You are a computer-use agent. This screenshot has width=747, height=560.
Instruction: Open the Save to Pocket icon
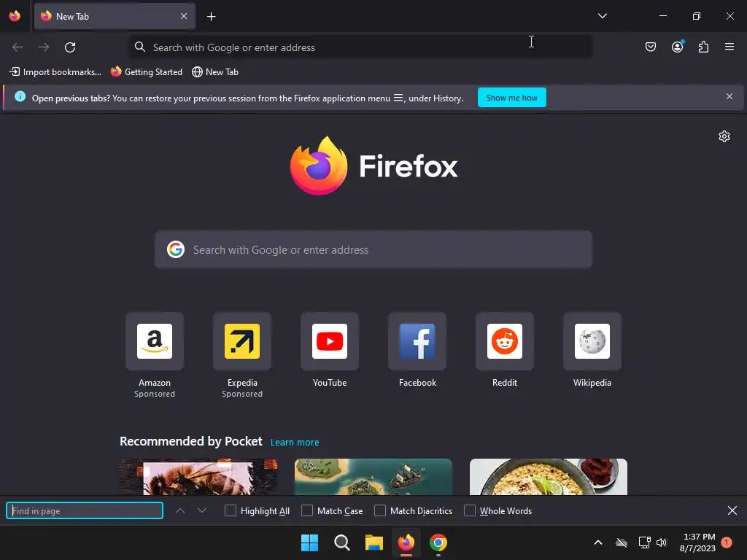650,47
